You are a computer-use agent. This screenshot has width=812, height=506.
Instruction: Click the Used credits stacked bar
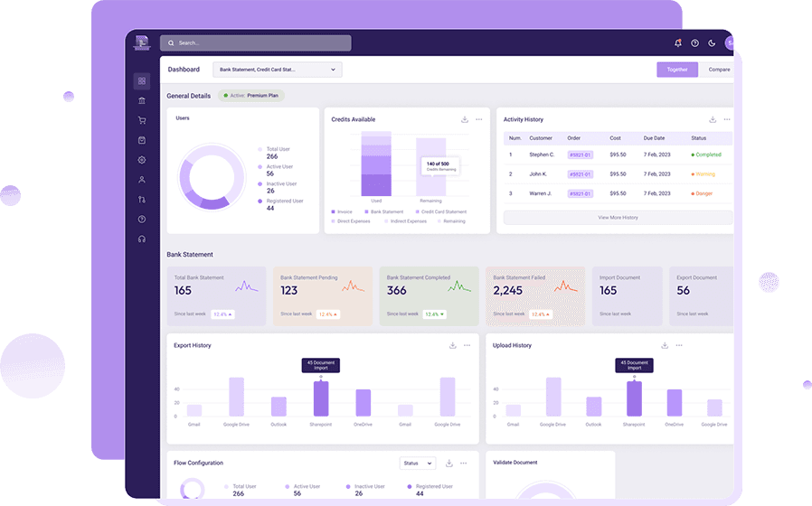(376, 164)
